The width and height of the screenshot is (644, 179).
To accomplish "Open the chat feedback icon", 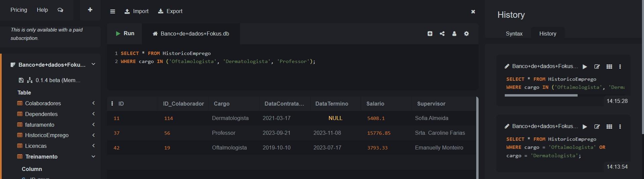I will pos(60,10).
